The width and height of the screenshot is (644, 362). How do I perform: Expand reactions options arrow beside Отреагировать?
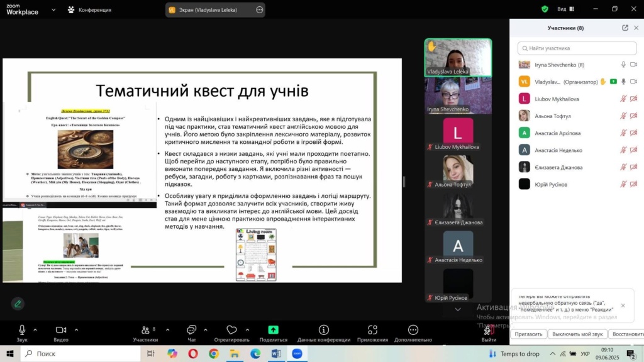[x=247, y=329]
